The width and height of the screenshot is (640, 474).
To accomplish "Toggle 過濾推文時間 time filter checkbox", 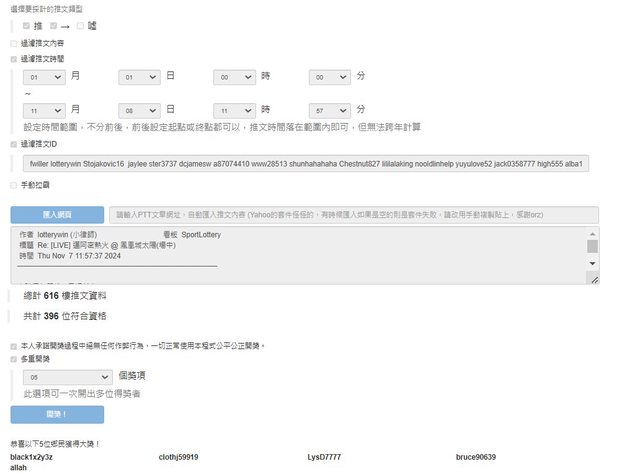I will (14, 59).
